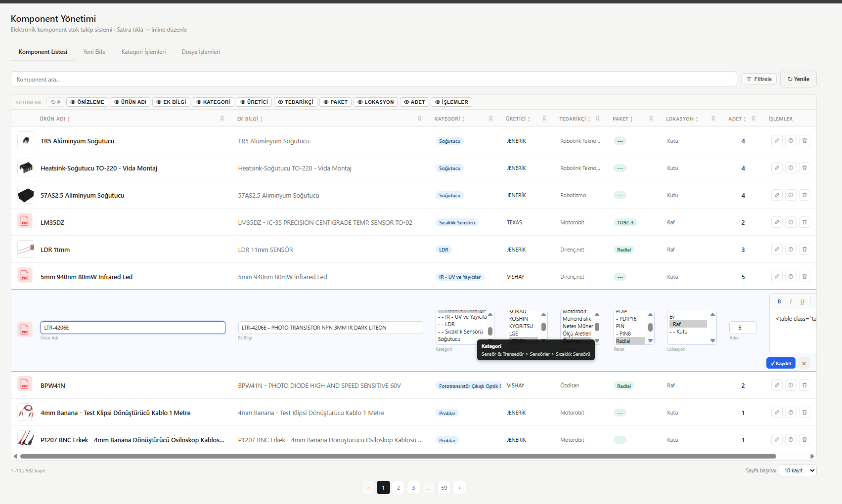Open the rows per page dropdown
This screenshot has width=842, height=504.
click(x=797, y=470)
